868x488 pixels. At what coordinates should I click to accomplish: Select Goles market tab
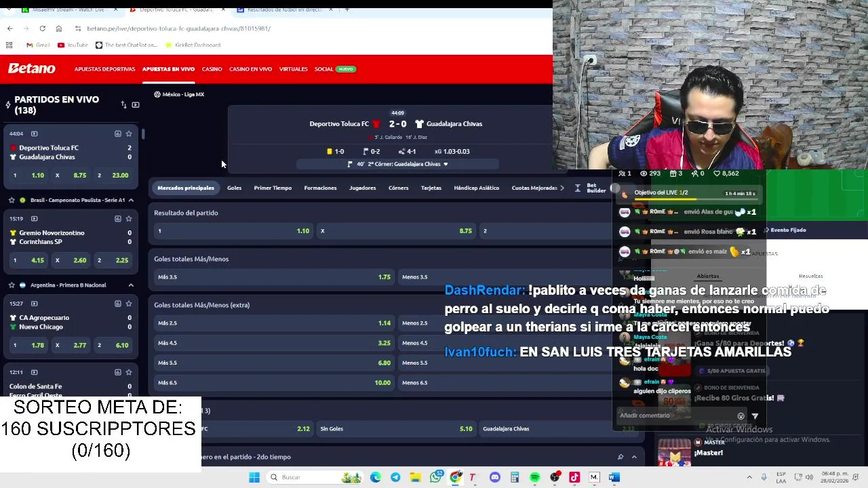click(234, 188)
